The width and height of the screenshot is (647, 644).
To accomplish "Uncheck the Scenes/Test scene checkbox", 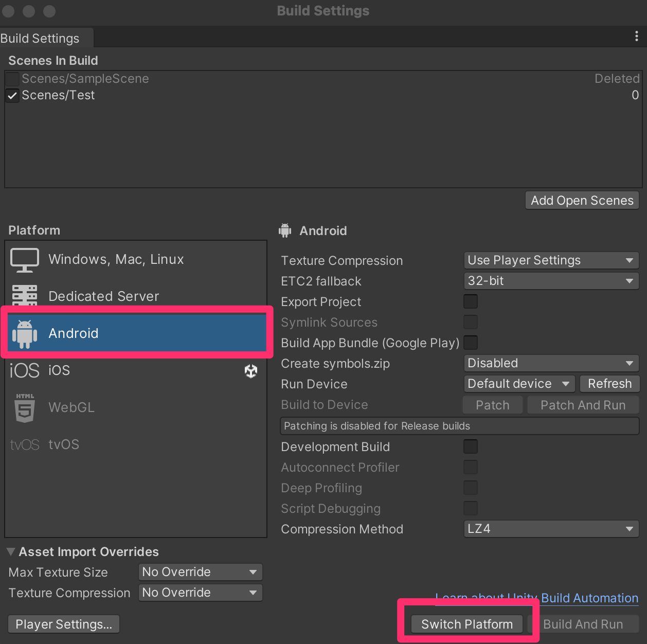I will [13, 96].
